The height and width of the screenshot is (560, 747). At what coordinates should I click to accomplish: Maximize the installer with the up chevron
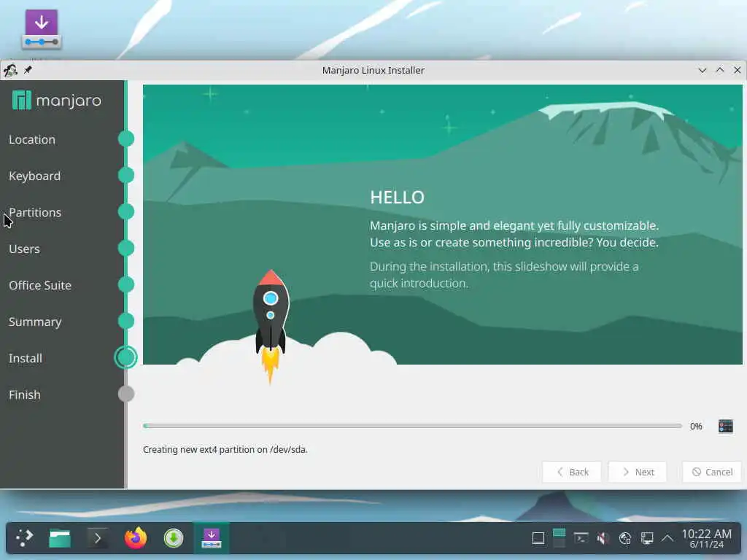(720, 70)
